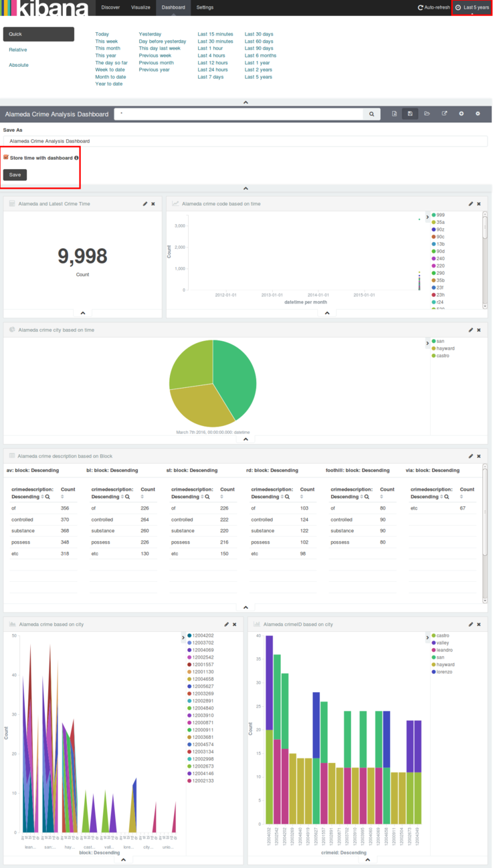Remove the crime description based on Block panel
The width and height of the screenshot is (493, 868).
tap(479, 456)
